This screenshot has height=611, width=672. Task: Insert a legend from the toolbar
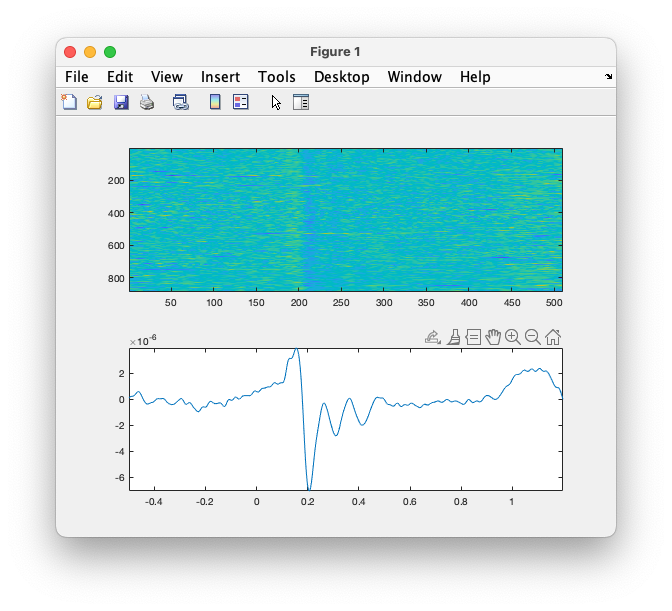pos(240,102)
